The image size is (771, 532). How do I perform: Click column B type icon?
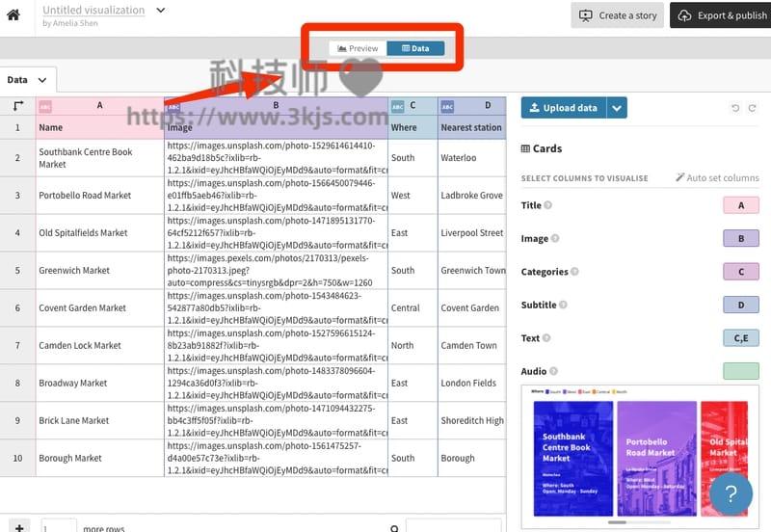point(173,107)
